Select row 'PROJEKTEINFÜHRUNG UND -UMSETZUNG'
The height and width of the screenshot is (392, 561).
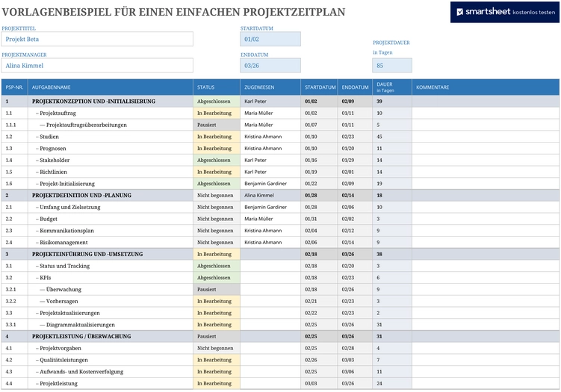pyautogui.click(x=280, y=255)
